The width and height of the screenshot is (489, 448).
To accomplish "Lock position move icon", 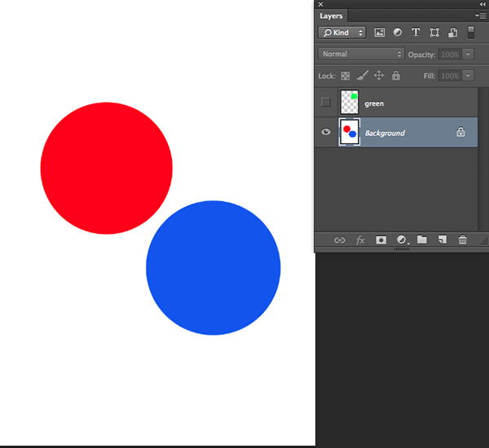I will (379, 75).
